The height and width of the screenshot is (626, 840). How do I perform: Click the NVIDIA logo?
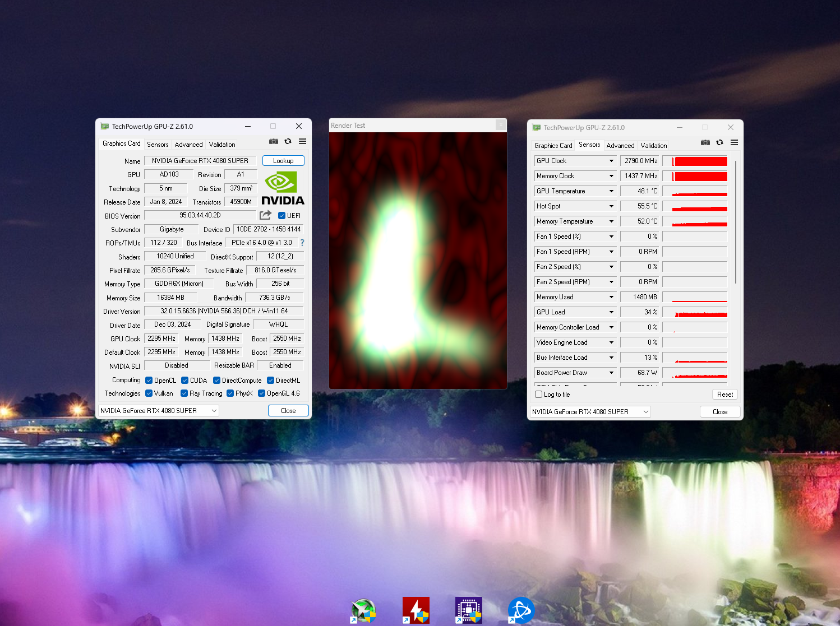(x=283, y=189)
